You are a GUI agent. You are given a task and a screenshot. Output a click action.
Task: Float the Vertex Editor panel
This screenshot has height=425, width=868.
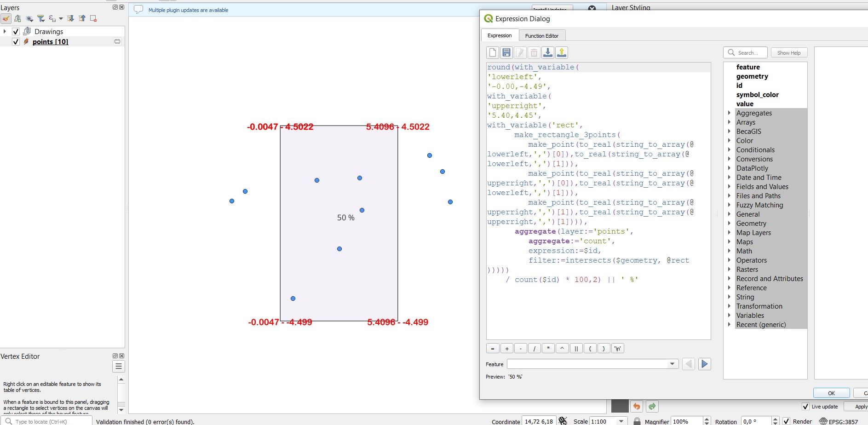(115, 356)
